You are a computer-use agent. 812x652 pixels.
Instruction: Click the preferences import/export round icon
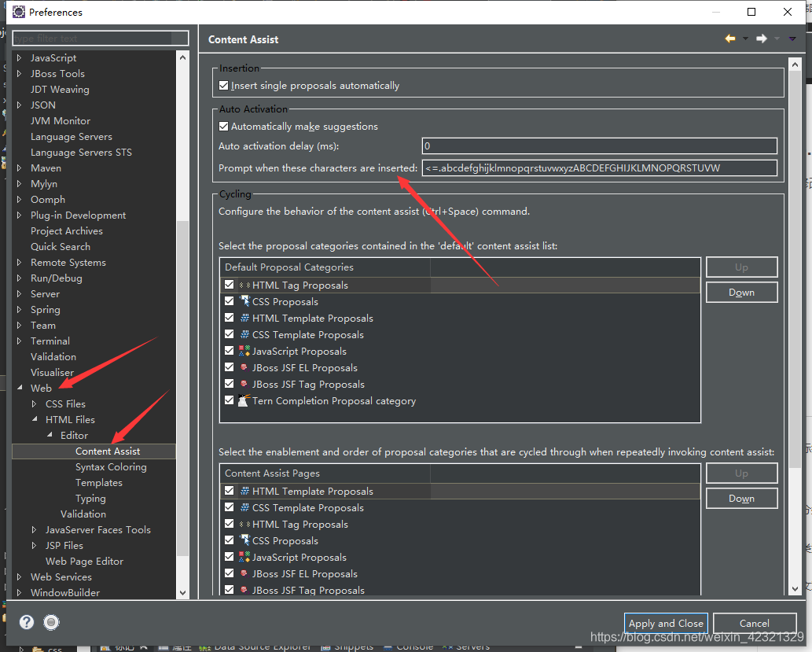click(51, 622)
